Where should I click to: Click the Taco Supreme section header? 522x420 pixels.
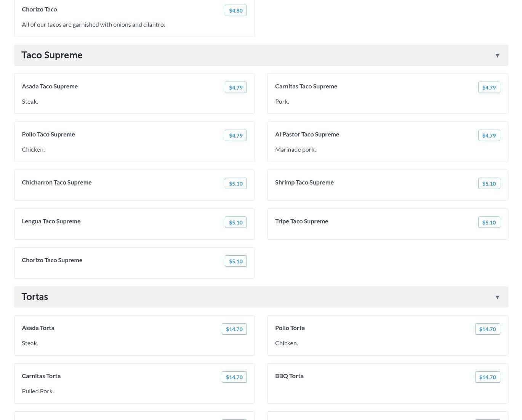[52, 55]
